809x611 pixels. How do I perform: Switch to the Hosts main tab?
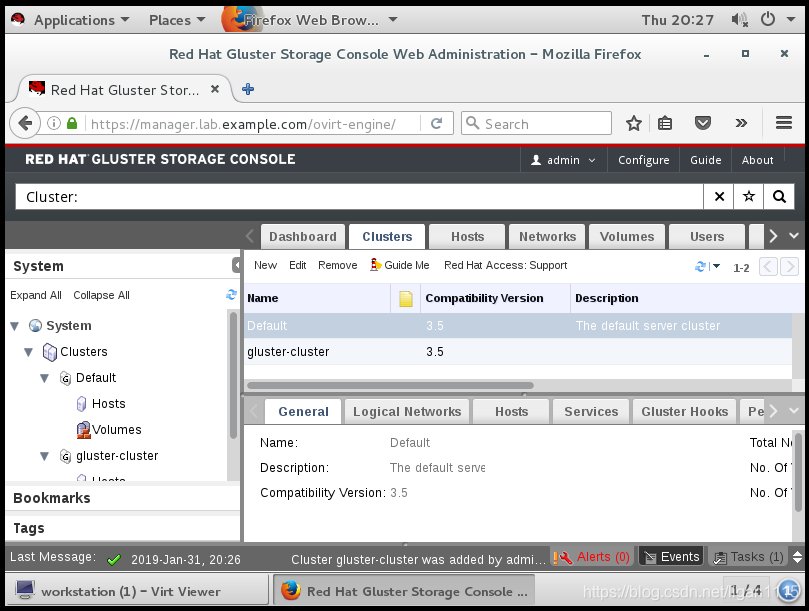(x=467, y=236)
